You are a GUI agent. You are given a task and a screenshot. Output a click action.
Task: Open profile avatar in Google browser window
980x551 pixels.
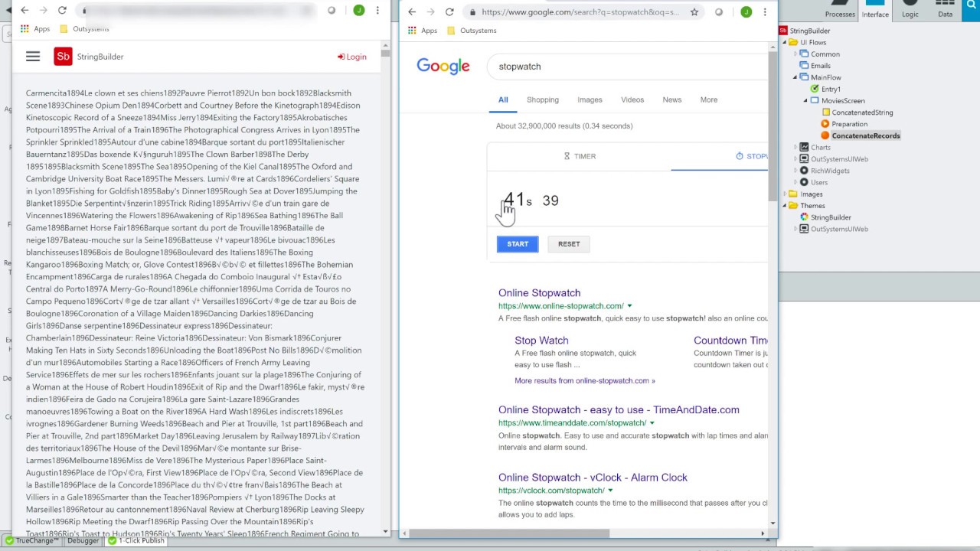pyautogui.click(x=746, y=12)
